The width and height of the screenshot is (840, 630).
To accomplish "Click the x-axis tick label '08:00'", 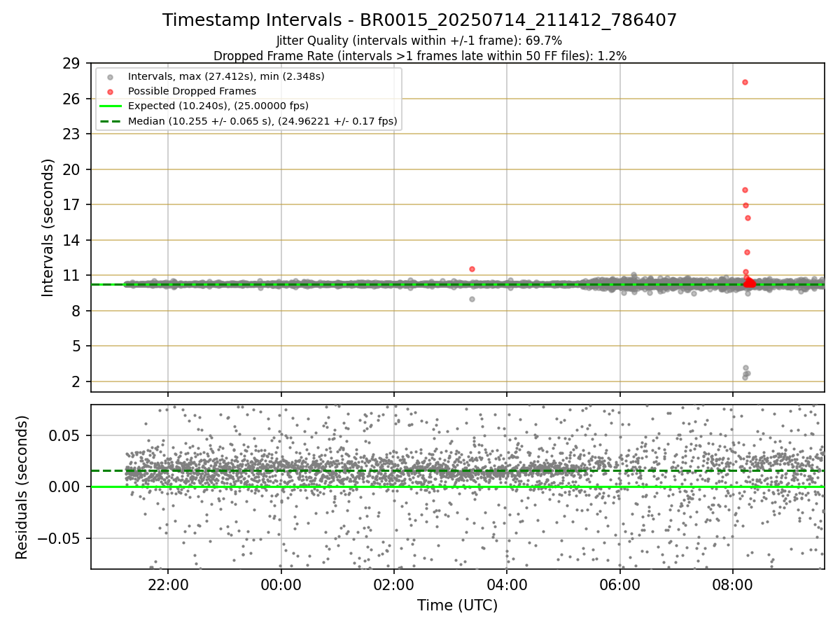I will (x=733, y=584).
